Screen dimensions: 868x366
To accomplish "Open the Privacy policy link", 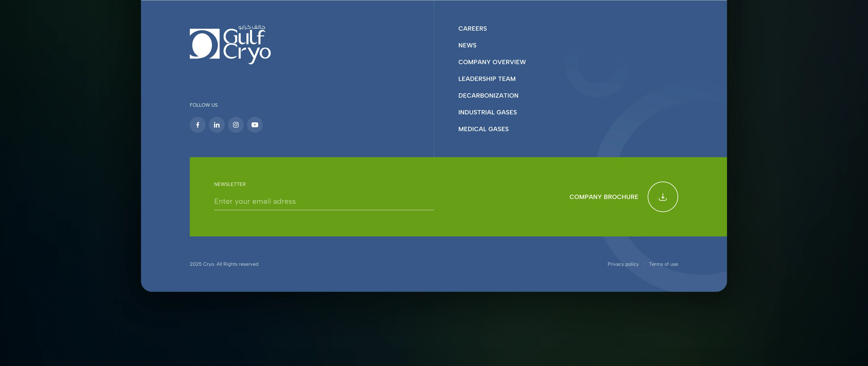I will click(623, 264).
